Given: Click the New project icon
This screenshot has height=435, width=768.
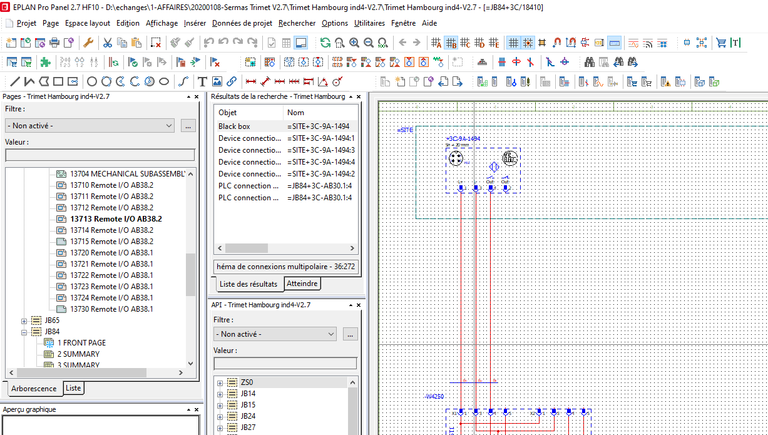Looking at the screenshot, I should (x=11, y=43).
